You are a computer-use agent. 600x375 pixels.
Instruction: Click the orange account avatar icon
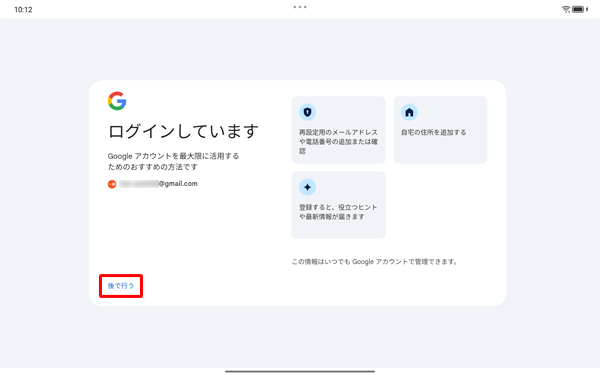point(112,184)
